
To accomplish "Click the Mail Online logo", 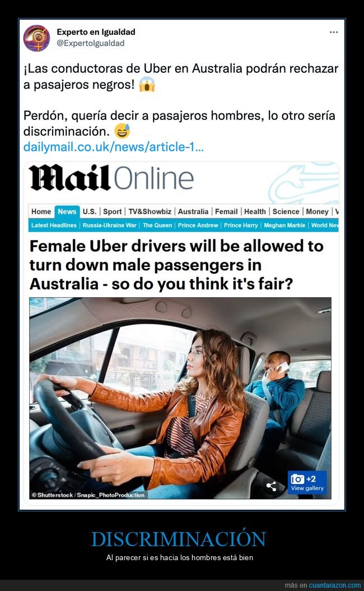I will tap(111, 178).
